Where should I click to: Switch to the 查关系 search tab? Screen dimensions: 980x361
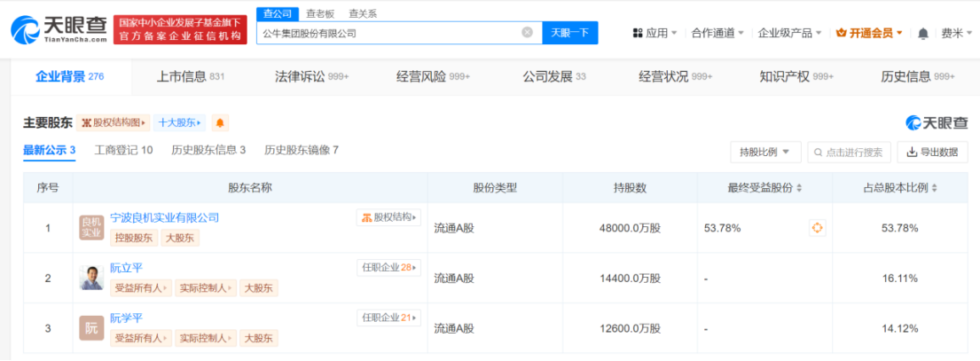(x=363, y=13)
